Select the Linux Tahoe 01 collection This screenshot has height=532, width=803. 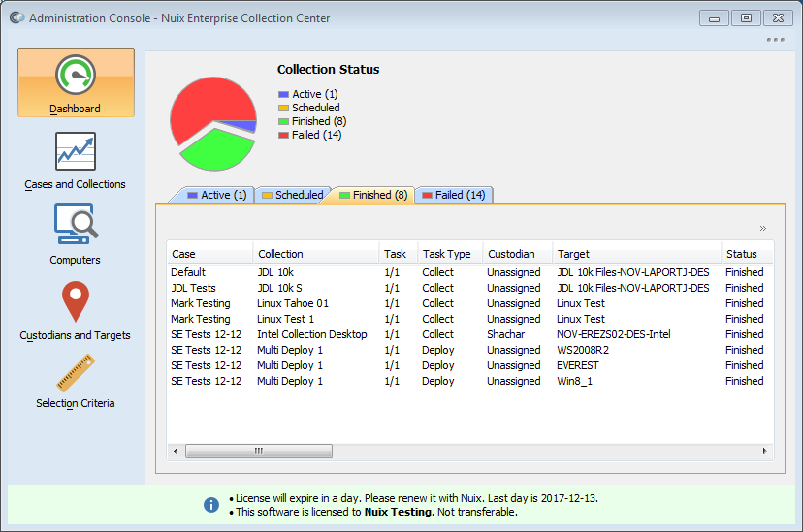pos(293,303)
